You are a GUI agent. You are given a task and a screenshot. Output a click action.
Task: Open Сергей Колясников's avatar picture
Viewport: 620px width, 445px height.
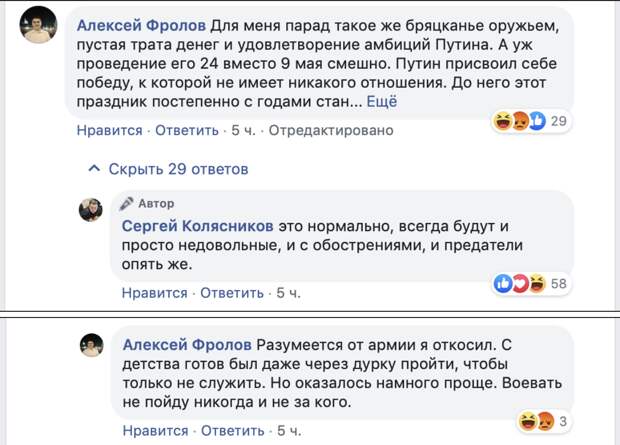click(91, 209)
